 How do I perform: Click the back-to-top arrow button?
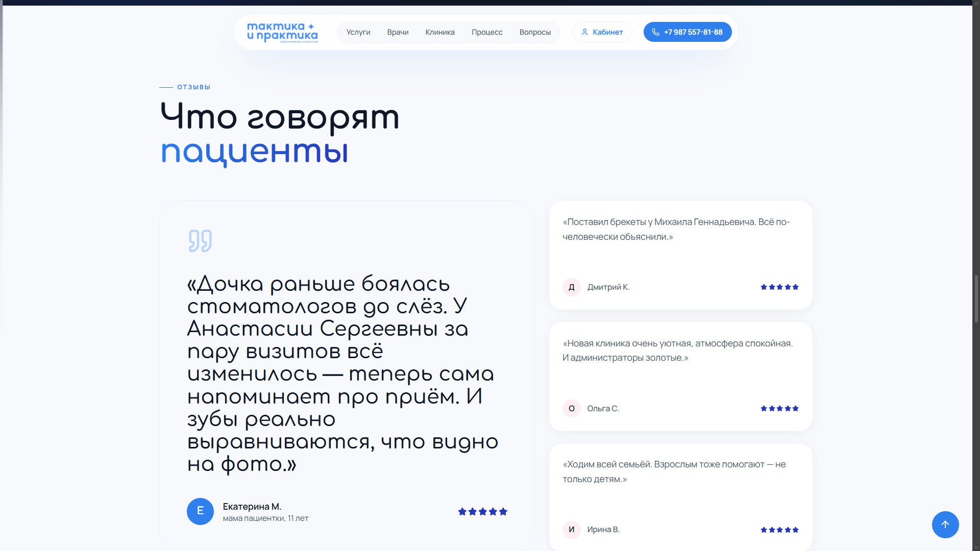point(945,524)
